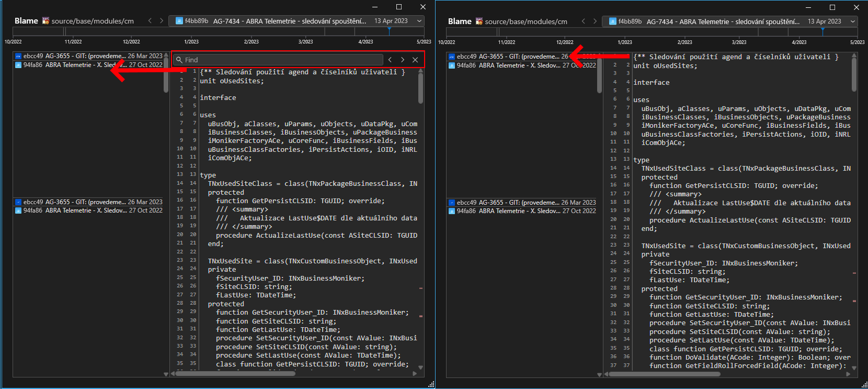
Task: Click left window code horizontal scrollbar
Action: coord(235,373)
